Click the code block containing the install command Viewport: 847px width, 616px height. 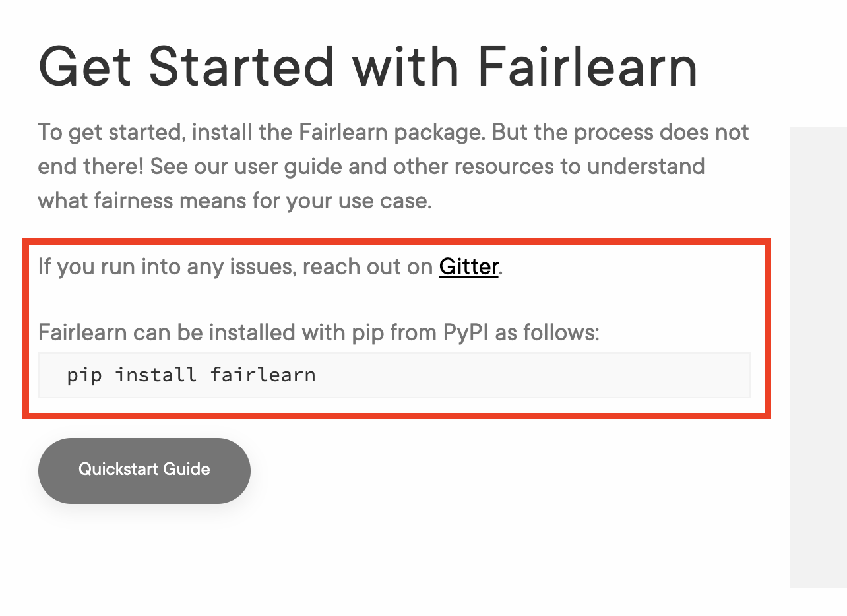click(394, 375)
